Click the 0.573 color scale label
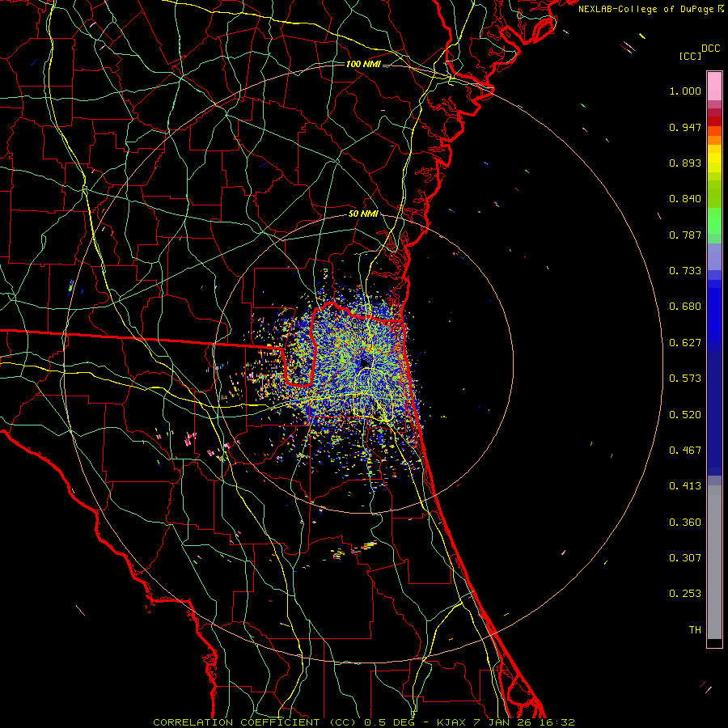Viewport: 728px width, 728px height. tap(685, 379)
